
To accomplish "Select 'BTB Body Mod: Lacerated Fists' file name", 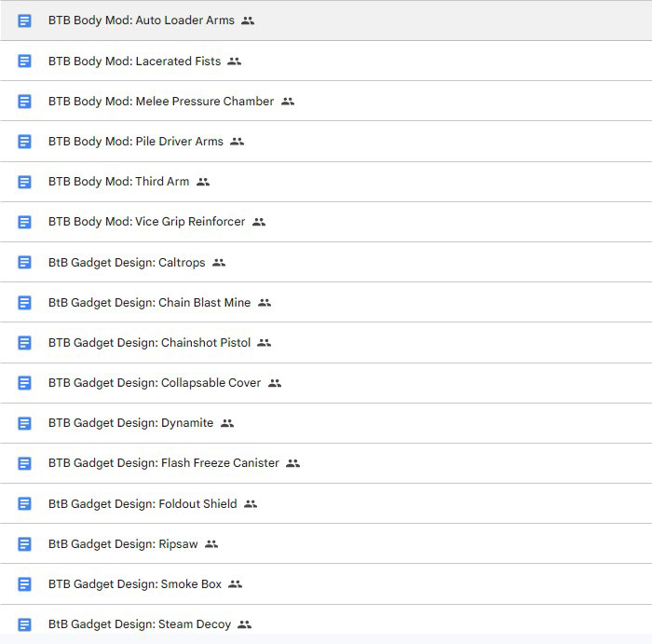I will point(135,62).
